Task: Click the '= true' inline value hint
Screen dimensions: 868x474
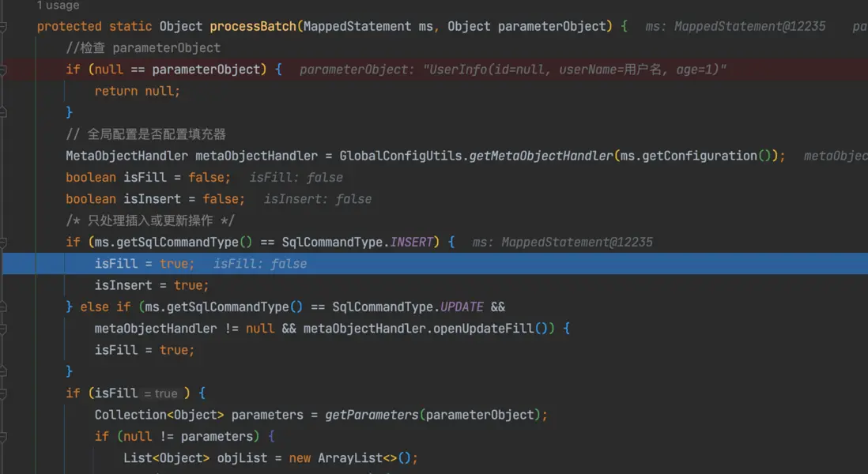Action: click(160, 393)
